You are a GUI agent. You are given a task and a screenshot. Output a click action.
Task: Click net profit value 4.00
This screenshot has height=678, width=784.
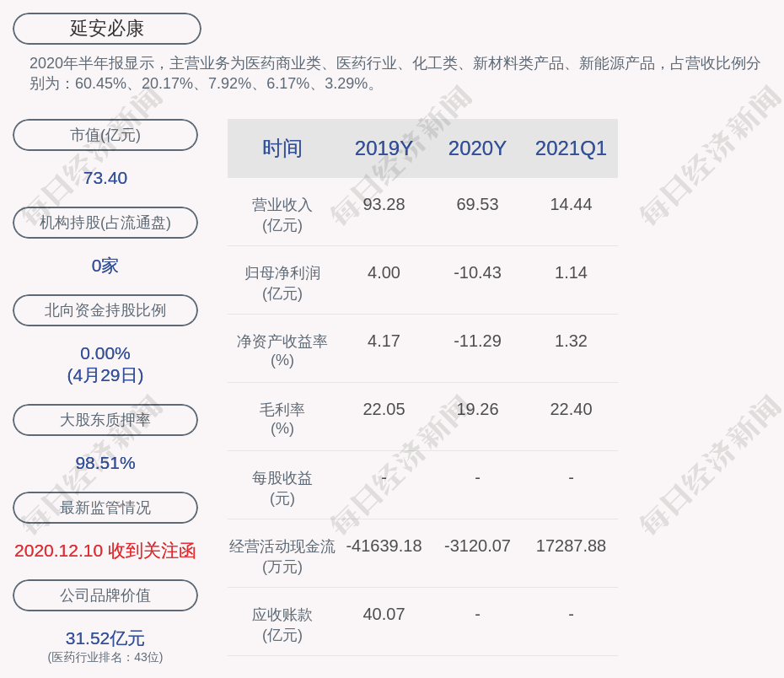(x=384, y=272)
